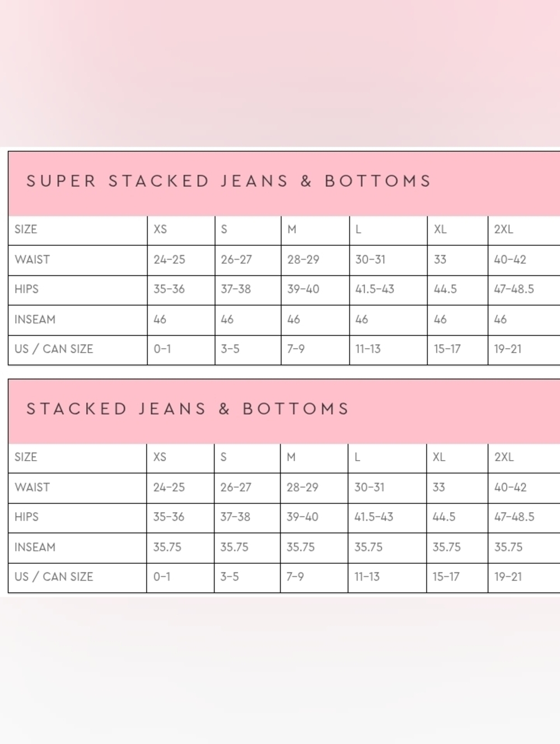Select hips 47-48.5 in Super Stacked table
Screen dimensions: 560x744
pyautogui.click(x=514, y=289)
